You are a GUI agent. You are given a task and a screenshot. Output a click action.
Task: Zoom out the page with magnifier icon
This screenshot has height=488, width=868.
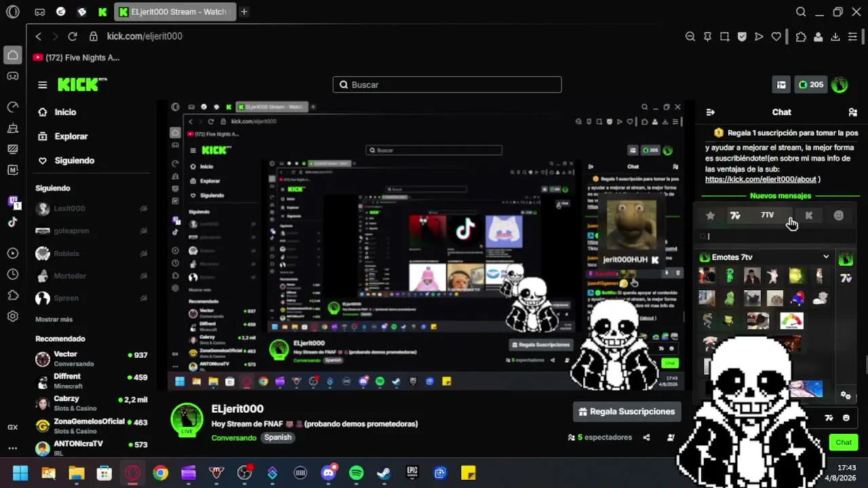(690, 37)
